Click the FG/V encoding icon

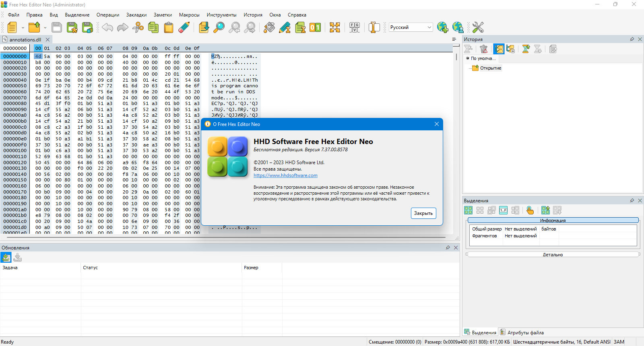coord(355,27)
